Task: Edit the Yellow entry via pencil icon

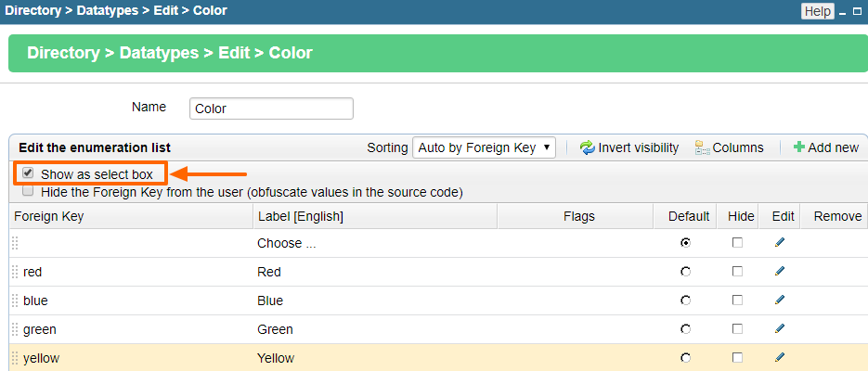Action: [x=780, y=358]
